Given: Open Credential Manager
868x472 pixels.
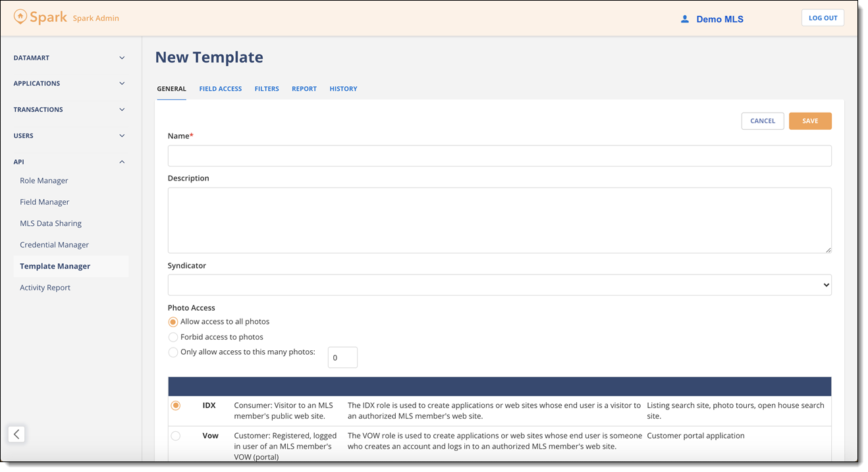Looking at the screenshot, I should pyautogui.click(x=54, y=245).
